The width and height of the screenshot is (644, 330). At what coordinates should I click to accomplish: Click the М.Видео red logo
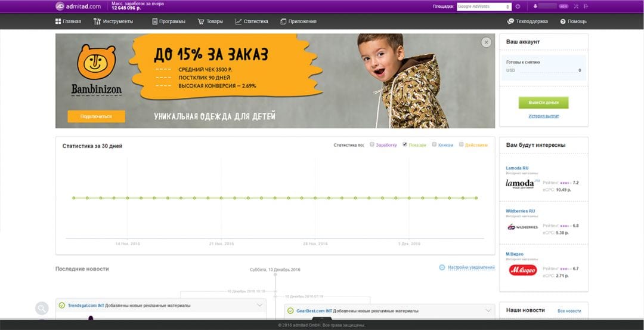[x=523, y=270]
